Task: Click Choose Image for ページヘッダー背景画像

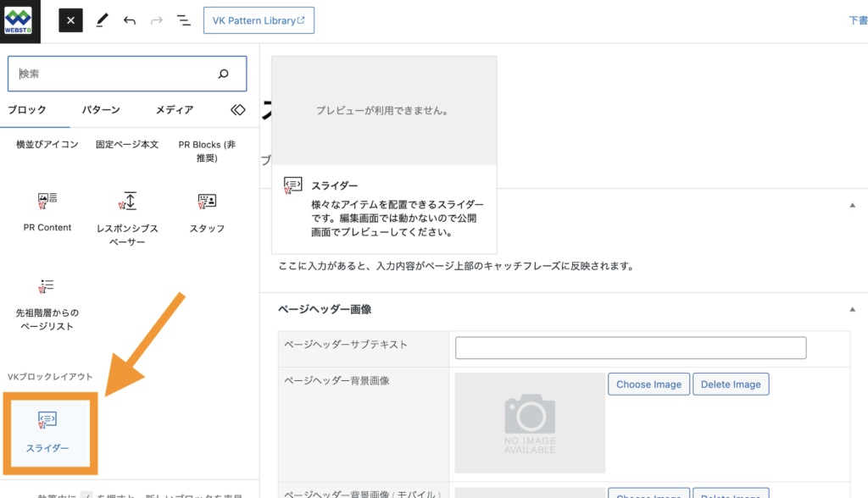Action: click(x=648, y=385)
